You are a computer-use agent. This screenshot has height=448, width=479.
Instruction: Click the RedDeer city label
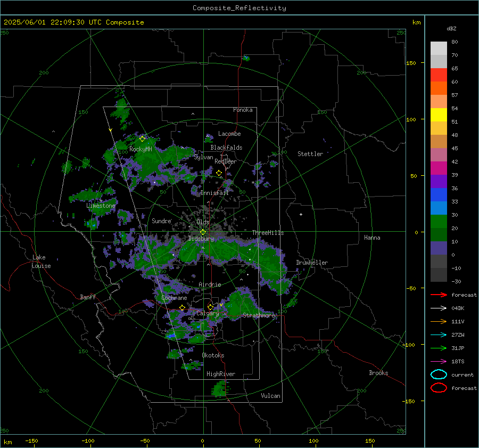(x=226, y=161)
